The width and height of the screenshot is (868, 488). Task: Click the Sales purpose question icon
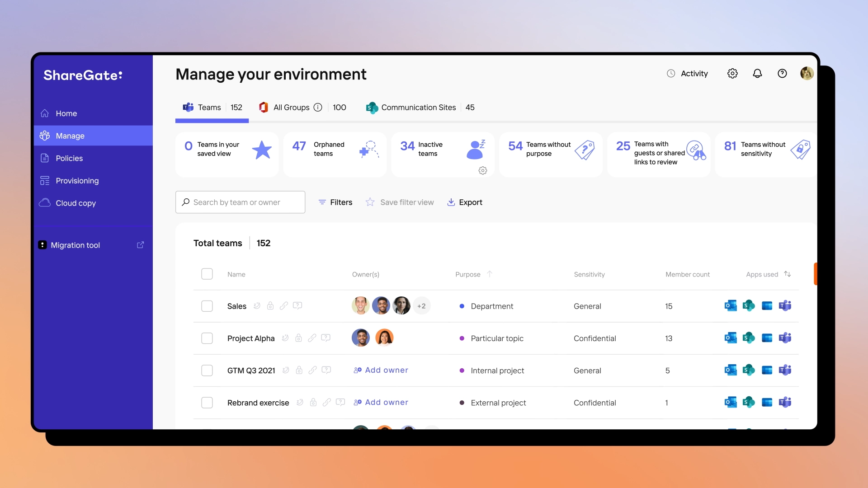coord(297,305)
